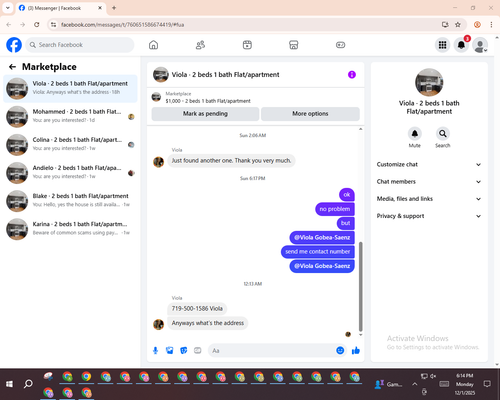Click the Search Facebook field
The width and height of the screenshot is (500, 400).
pyautogui.click(x=80, y=45)
